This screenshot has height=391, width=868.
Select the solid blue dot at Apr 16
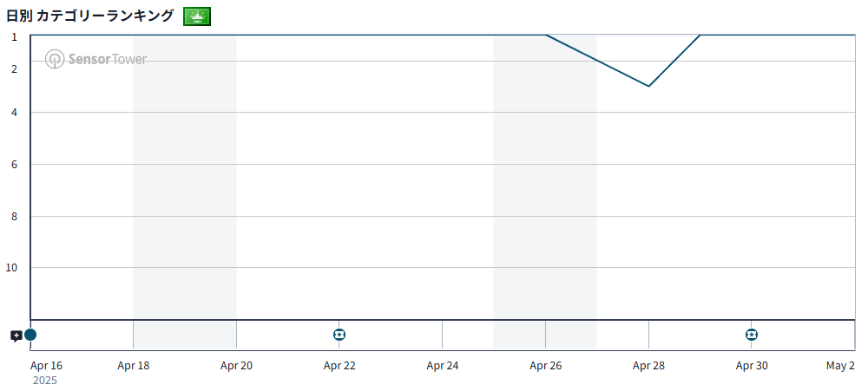pyautogui.click(x=30, y=335)
